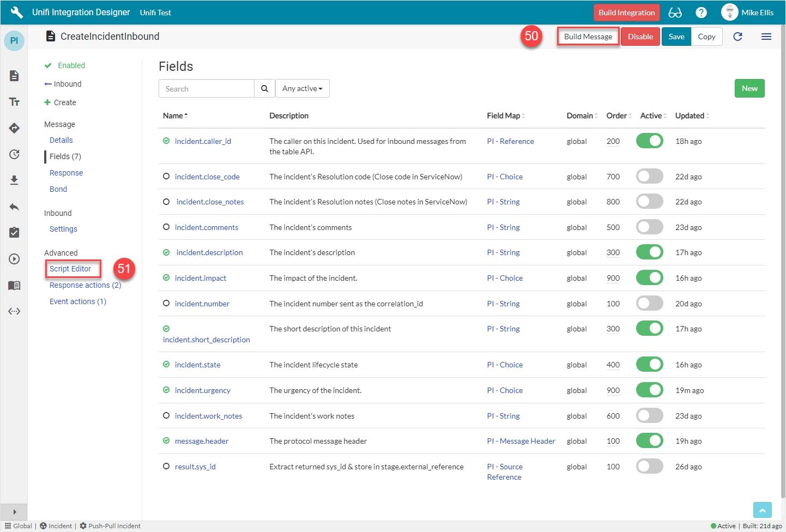Click the play circle icon in sidebar

click(x=14, y=259)
